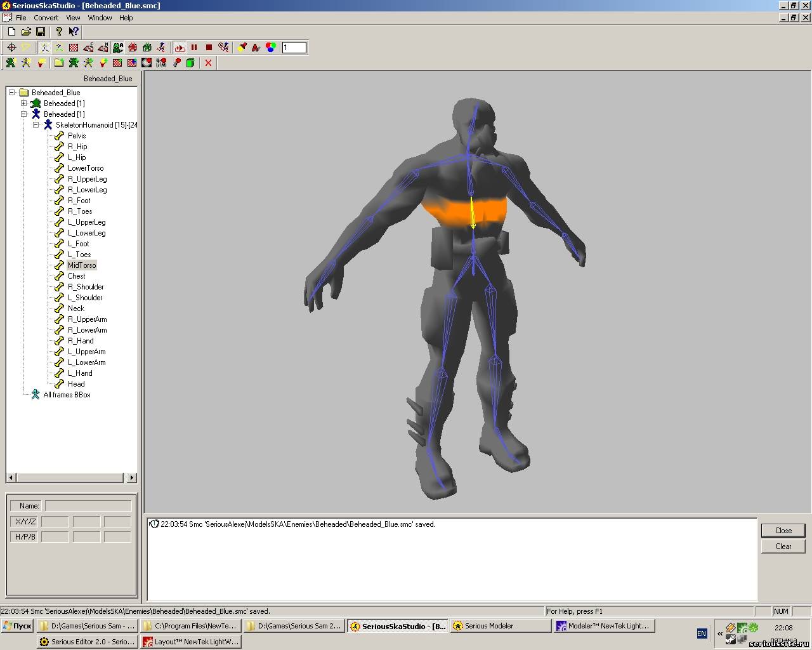Collapse the Beheaded_Blue root node
Screen dimensions: 812x650
tap(11, 93)
